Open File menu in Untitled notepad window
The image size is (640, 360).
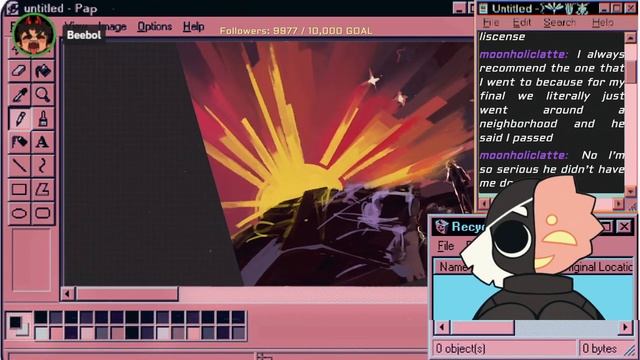(491, 22)
